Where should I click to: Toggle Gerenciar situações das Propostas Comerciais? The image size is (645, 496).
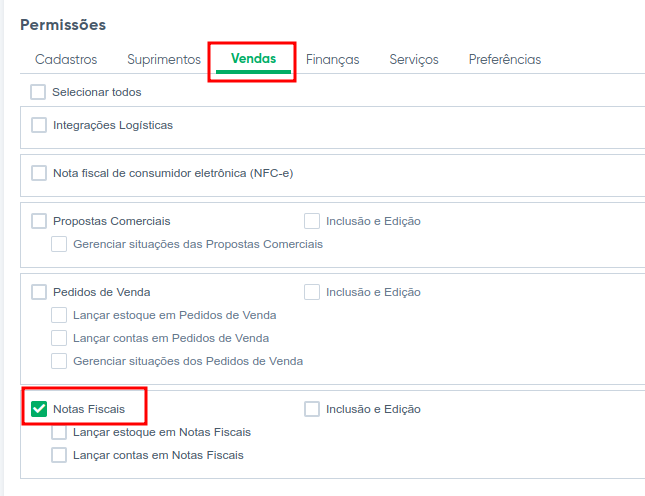pos(59,244)
